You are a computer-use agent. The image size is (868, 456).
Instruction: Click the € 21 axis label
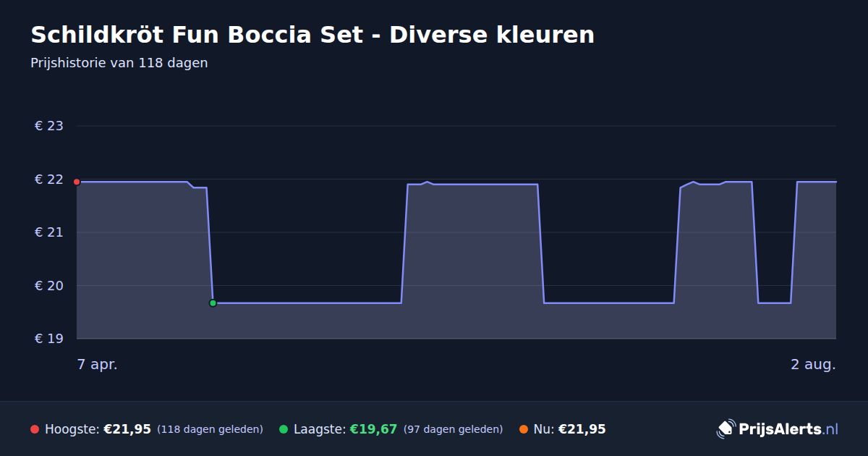pyautogui.click(x=49, y=232)
